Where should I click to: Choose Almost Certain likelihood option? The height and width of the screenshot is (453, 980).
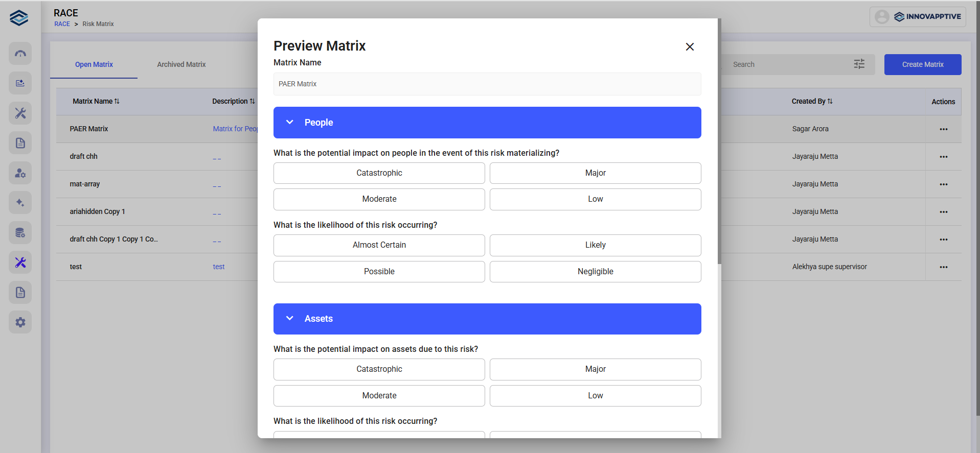(379, 245)
